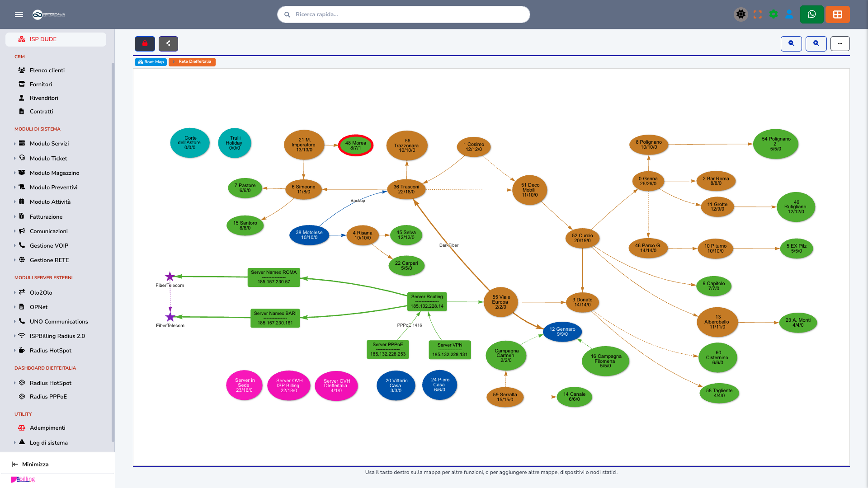Click the Dieffeitalia logo in the header
This screenshot has height=488, width=868.
coord(49,14)
